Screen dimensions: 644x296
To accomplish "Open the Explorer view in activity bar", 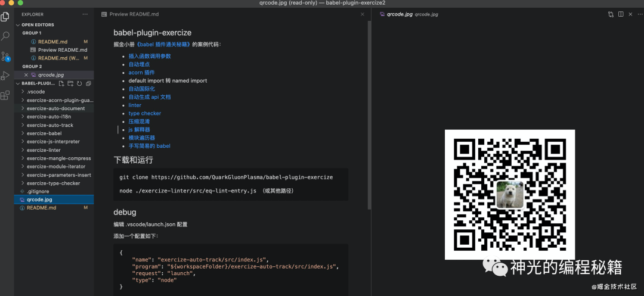I will tap(5, 17).
